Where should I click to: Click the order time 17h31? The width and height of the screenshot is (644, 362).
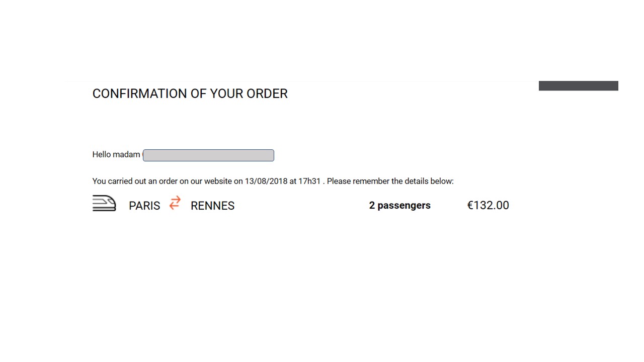pyautogui.click(x=309, y=181)
